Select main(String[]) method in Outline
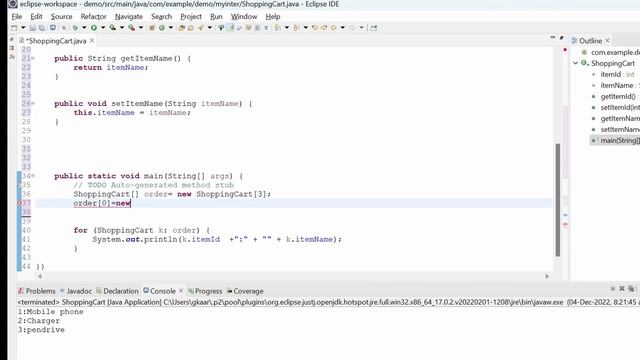The height and width of the screenshot is (360, 640). pos(616,140)
